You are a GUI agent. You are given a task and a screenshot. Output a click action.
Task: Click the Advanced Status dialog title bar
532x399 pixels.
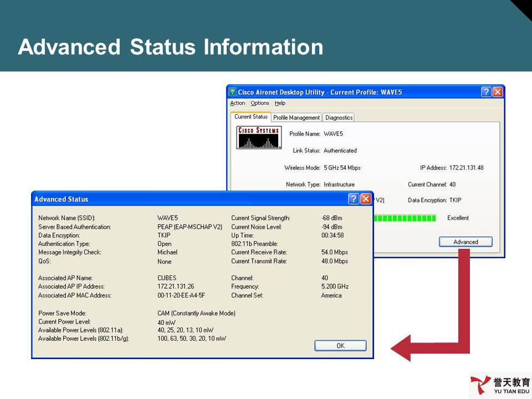tap(202, 199)
